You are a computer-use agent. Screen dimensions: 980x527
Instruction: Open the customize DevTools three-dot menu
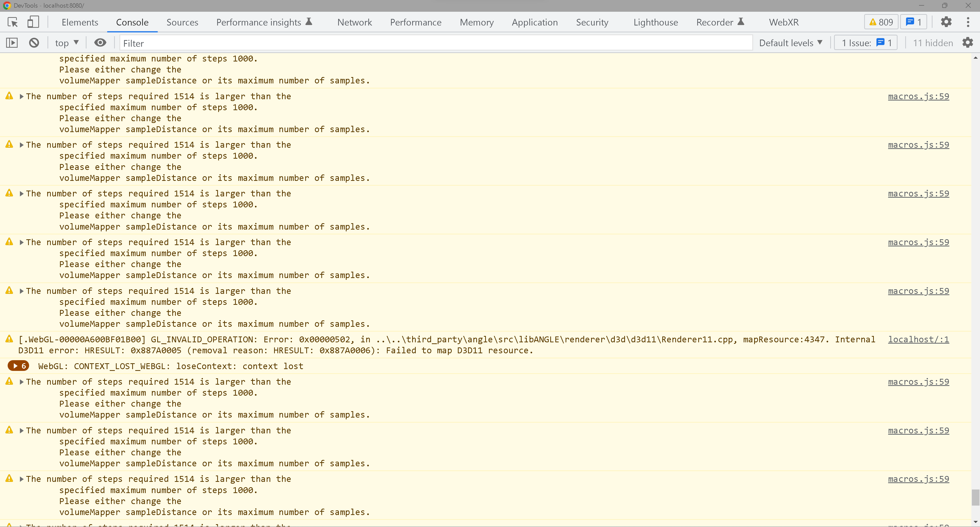[969, 22]
